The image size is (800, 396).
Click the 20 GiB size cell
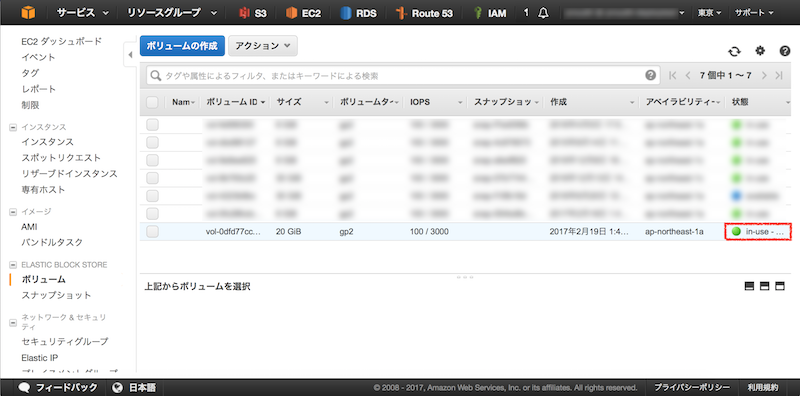click(288, 232)
